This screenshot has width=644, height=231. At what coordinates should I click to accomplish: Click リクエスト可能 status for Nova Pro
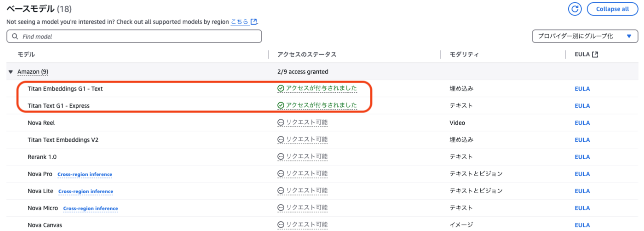click(x=302, y=173)
